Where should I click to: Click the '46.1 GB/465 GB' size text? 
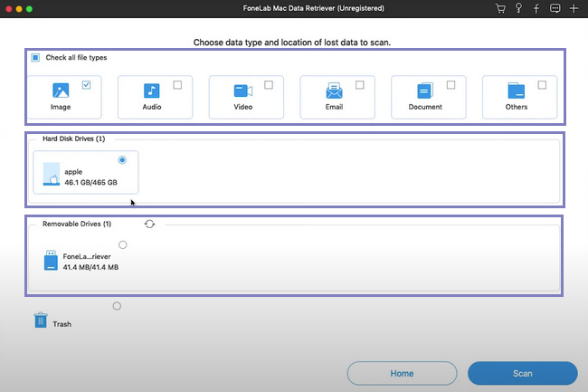pyautogui.click(x=90, y=182)
